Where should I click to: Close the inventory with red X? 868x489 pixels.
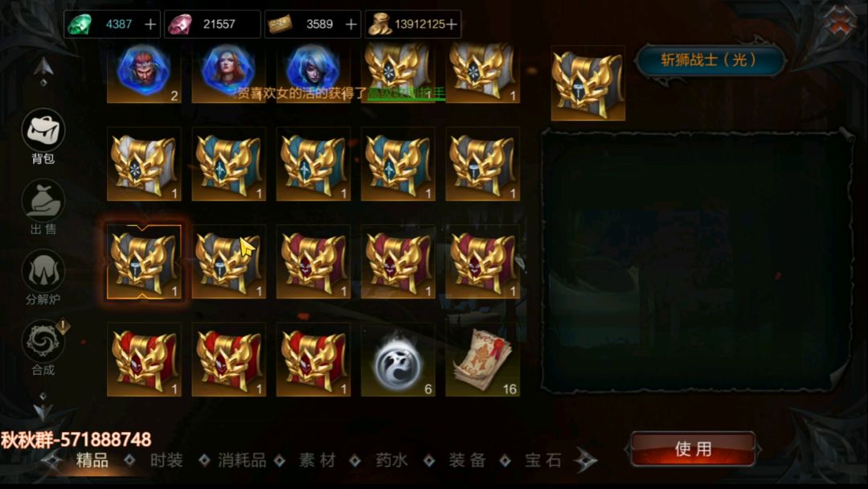841,23
